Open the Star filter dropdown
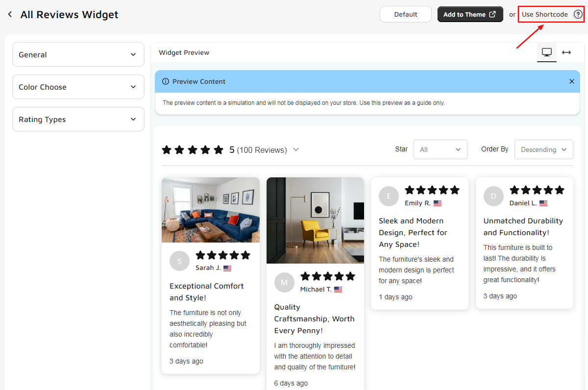This screenshot has width=588, height=390. click(x=441, y=149)
